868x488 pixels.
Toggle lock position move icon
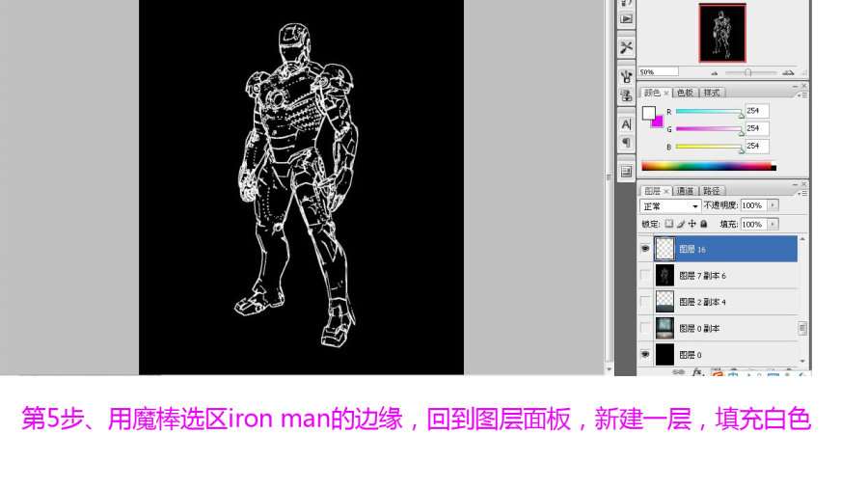tap(692, 224)
